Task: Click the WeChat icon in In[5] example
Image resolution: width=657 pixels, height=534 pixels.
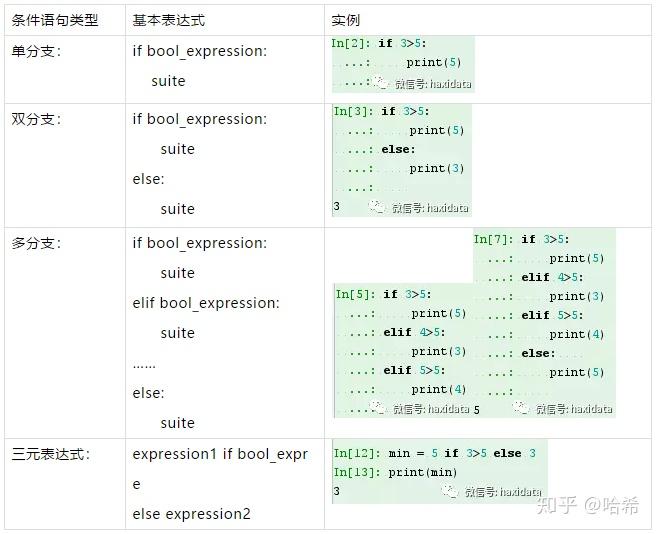Action: click(x=378, y=408)
